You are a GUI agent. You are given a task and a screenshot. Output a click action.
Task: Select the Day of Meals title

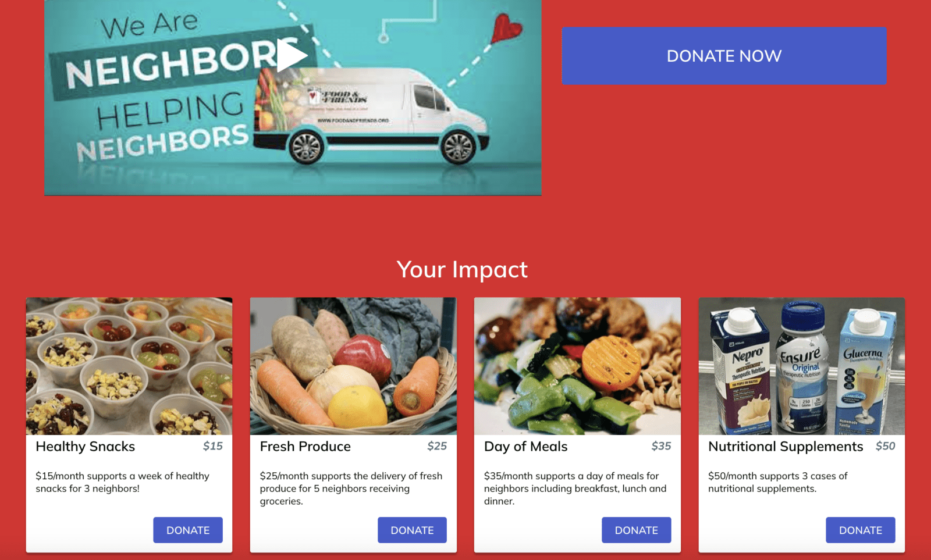pyautogui.click(x=526, y=447)
